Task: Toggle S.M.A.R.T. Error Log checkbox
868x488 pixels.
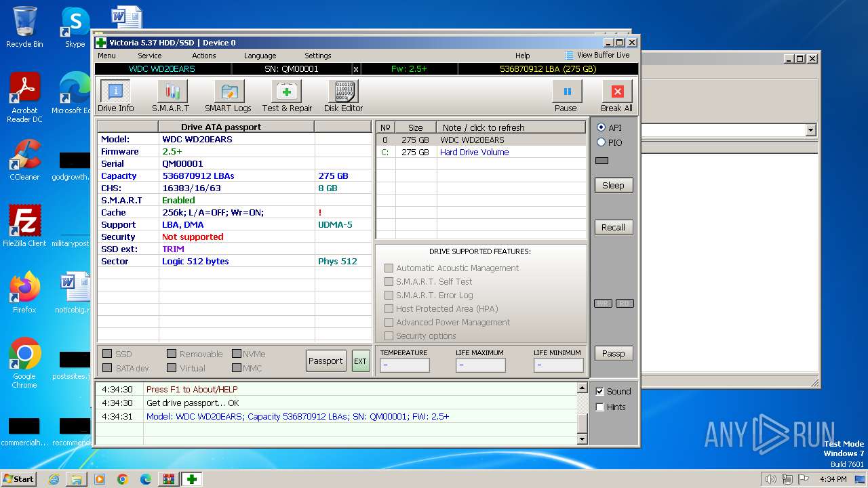Action: pos(389,295)
